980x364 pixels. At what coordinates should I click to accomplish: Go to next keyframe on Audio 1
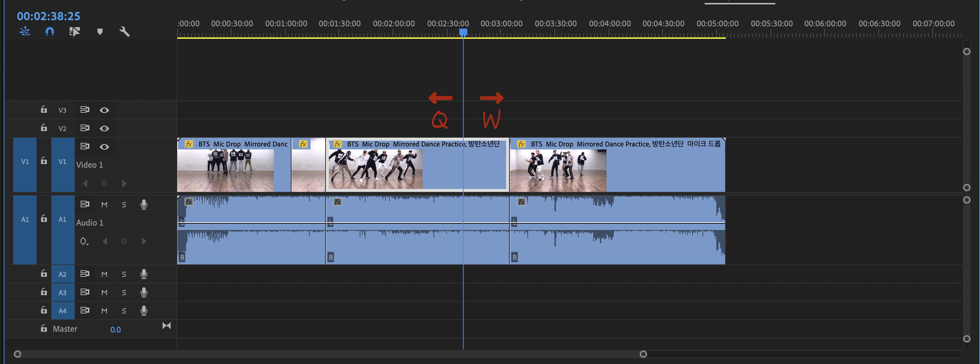coord(144,241)
